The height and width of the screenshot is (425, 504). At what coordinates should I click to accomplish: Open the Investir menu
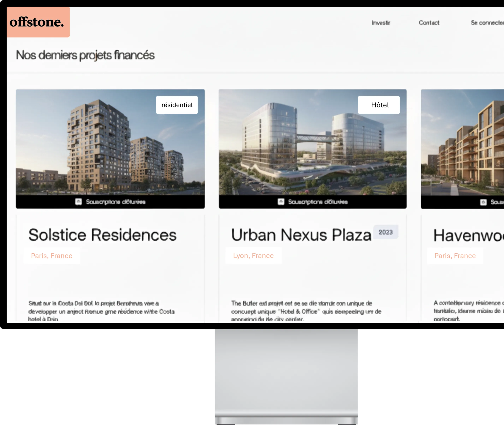coord(381,23)
